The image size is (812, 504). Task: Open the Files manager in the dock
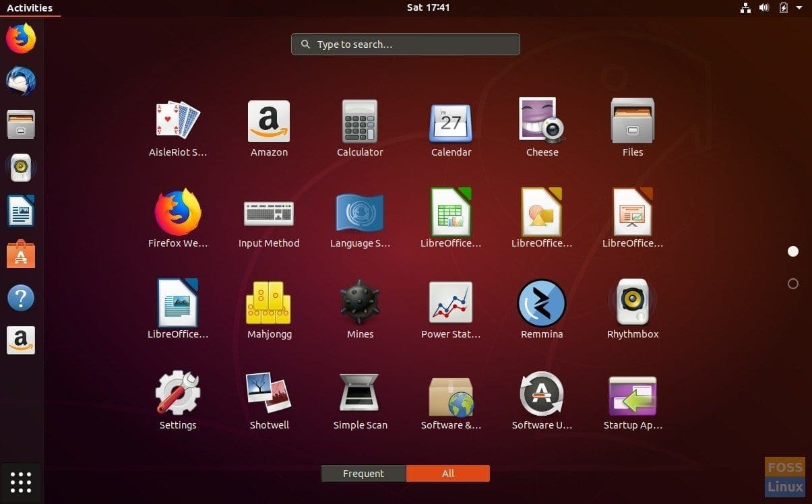[21, 125]
